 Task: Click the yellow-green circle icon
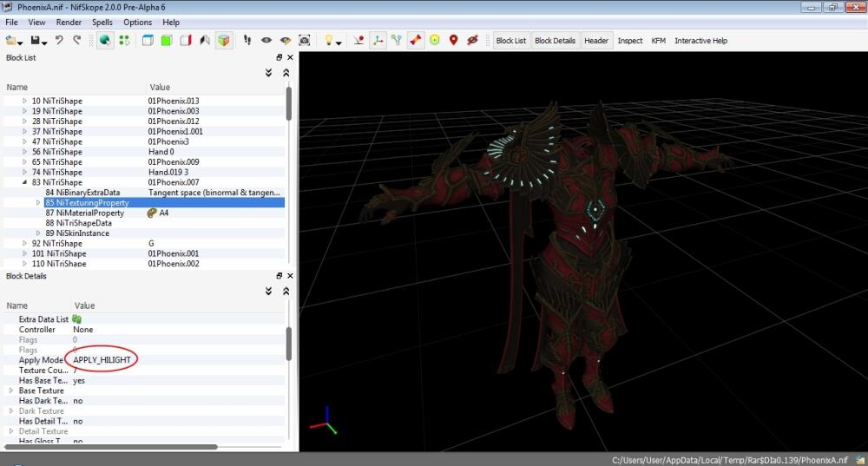click(435, 40)
